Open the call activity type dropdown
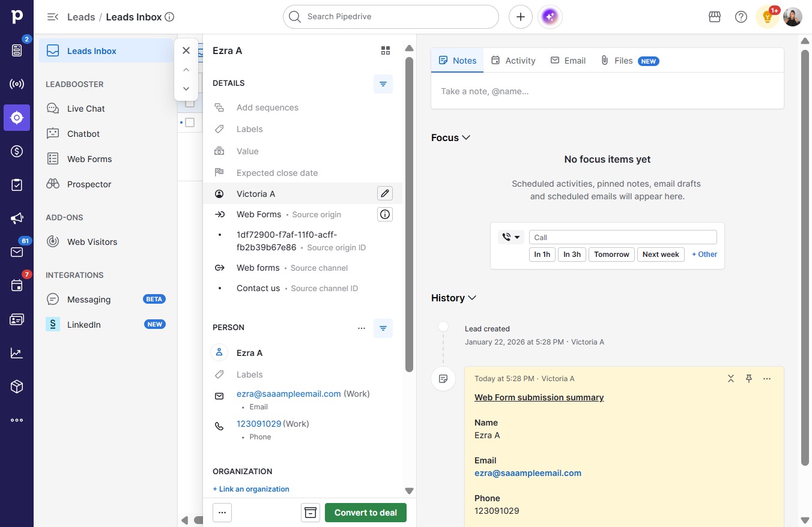 point(511,237)
